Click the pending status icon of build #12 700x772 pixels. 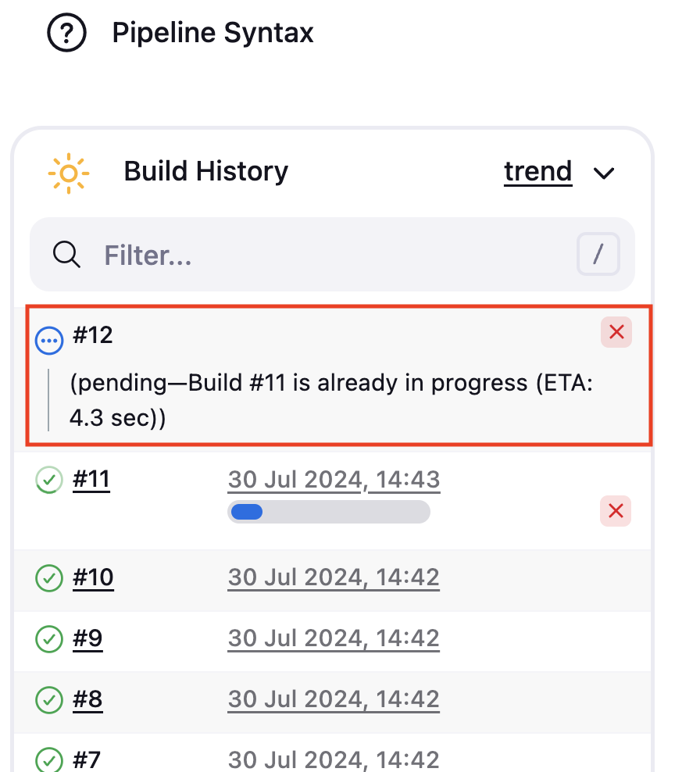49,340
